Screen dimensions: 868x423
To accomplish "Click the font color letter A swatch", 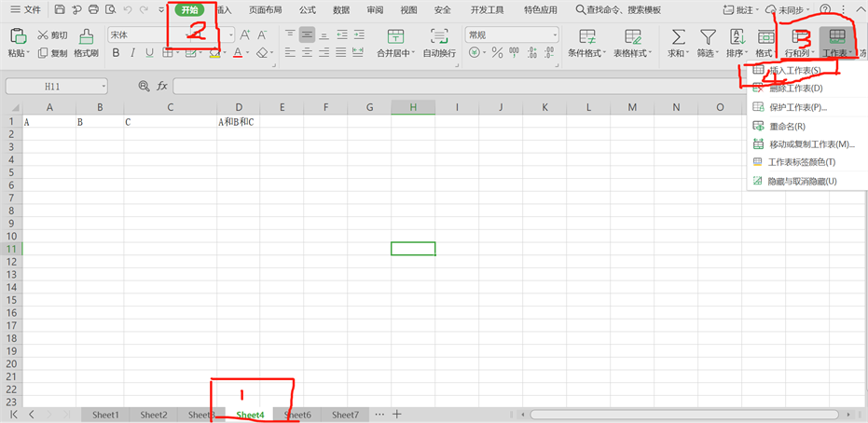I will coord(237,53).
